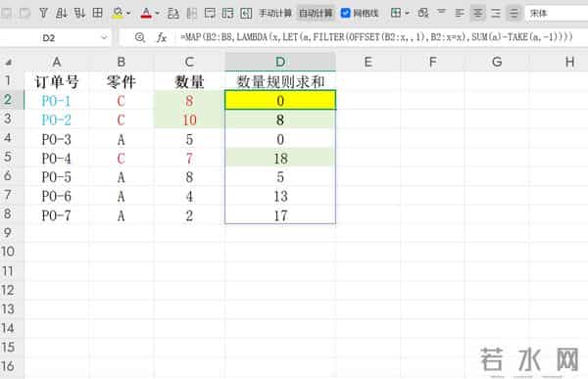Image resolution: width=588 pixels, height=379 pixels.
Task: Click the comment box icon
Action: [210, 14]
